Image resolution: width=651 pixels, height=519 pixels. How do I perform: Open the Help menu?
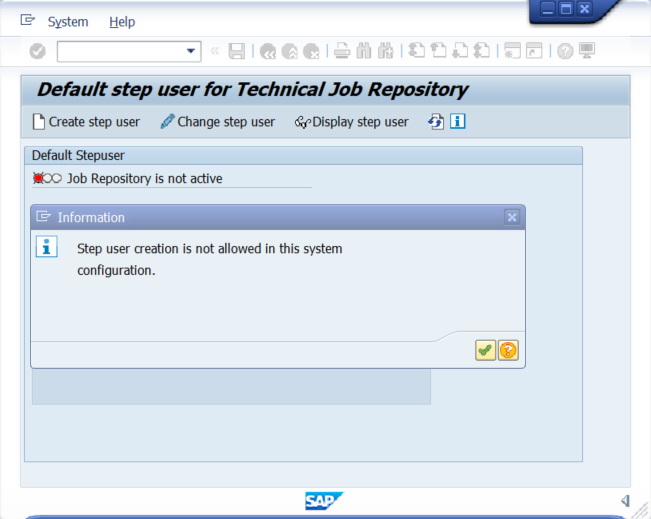click(x=122, y=22)
